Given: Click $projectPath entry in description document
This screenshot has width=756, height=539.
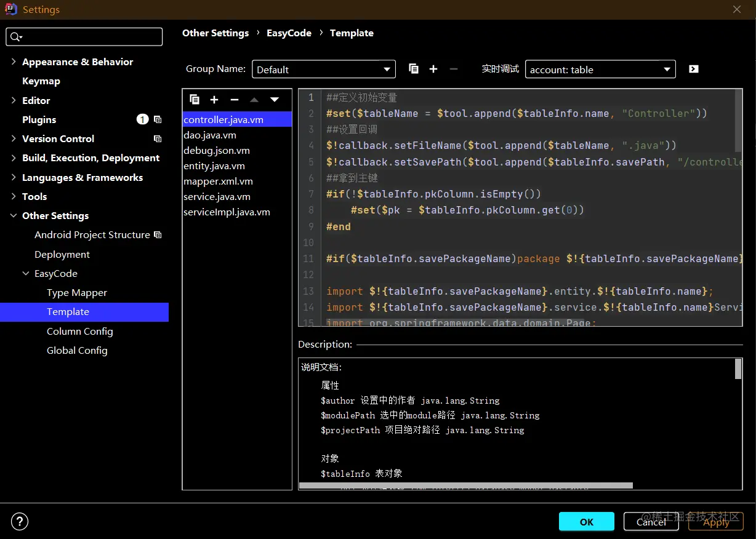Looking at the screenshot, I should pyautogui.click(x=422, y=430).
